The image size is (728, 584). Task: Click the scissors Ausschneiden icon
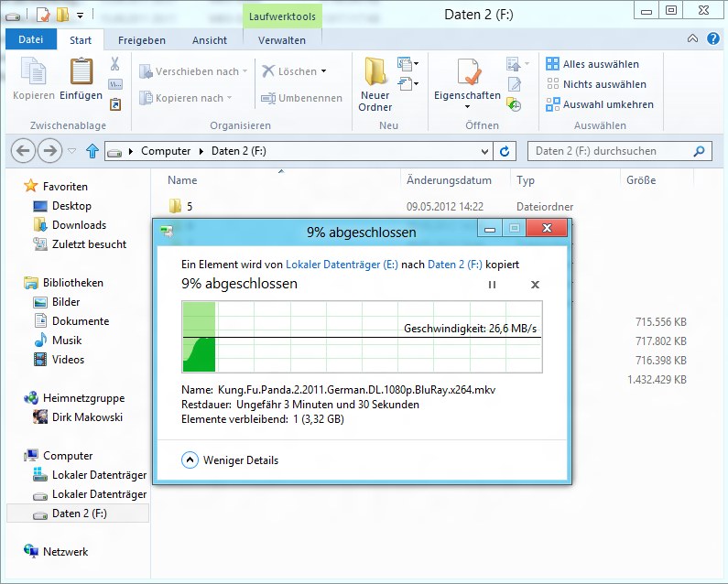[x=114, y=63]
